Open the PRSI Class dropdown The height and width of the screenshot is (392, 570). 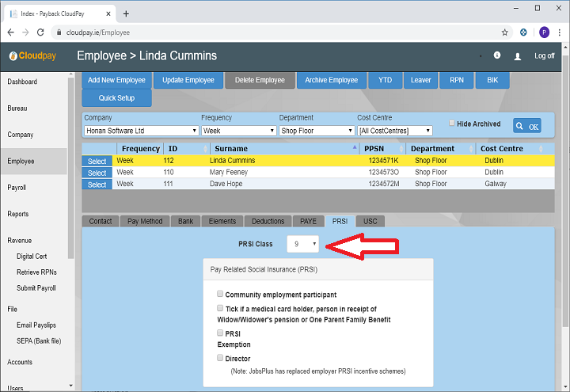tap(302, 245)
